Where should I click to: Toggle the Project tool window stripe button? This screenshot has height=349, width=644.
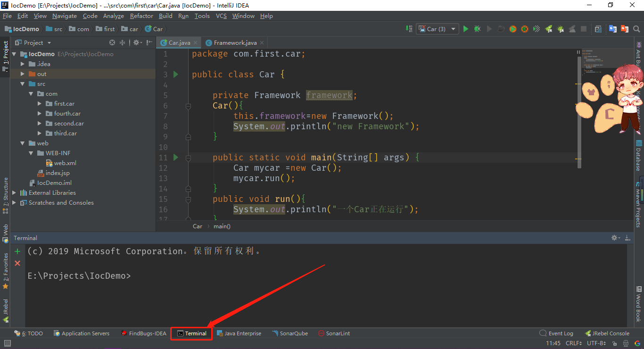(5, 56)
